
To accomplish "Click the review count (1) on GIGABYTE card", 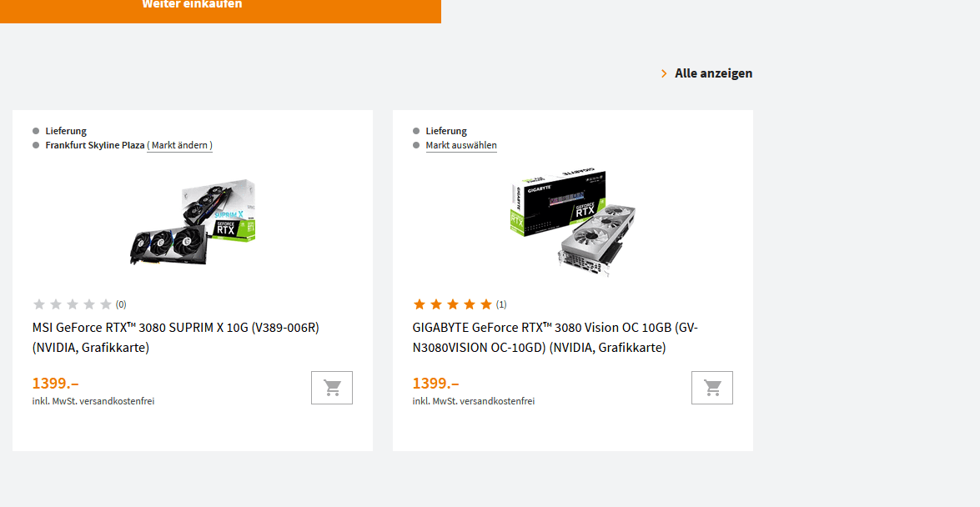I will 501,304.
